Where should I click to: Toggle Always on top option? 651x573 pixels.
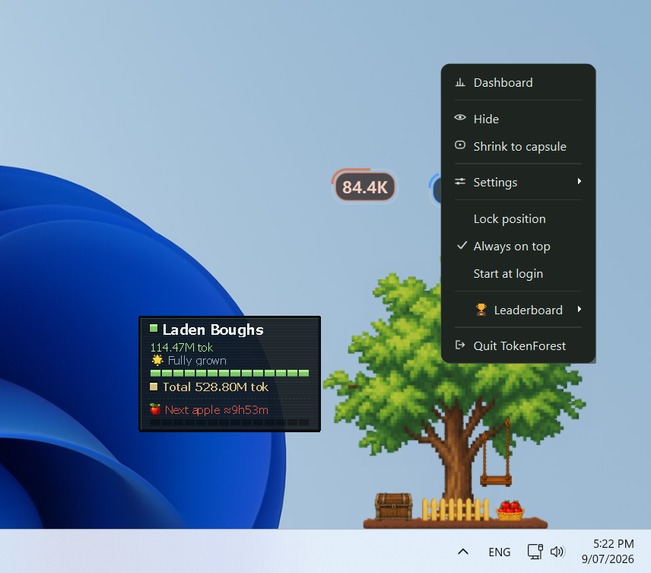pyautogui.click(x=518, y=246)
